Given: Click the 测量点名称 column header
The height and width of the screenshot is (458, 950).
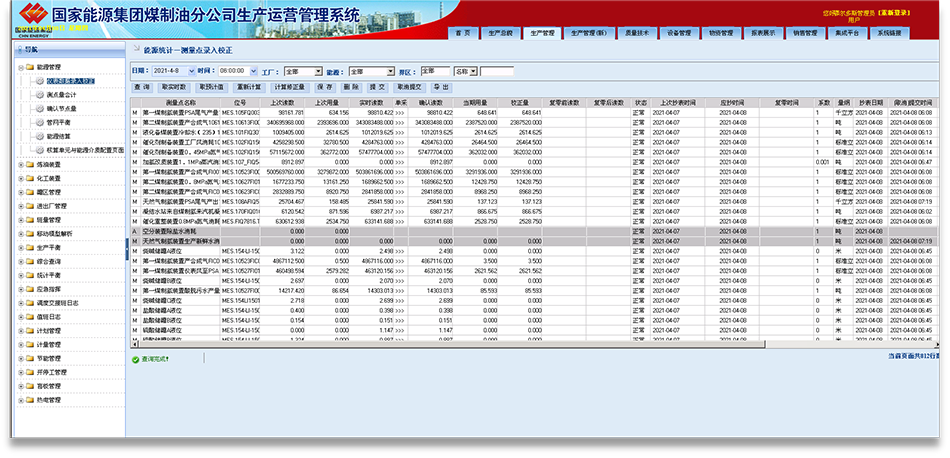Looking at the screenshot, I should (181, 103).
